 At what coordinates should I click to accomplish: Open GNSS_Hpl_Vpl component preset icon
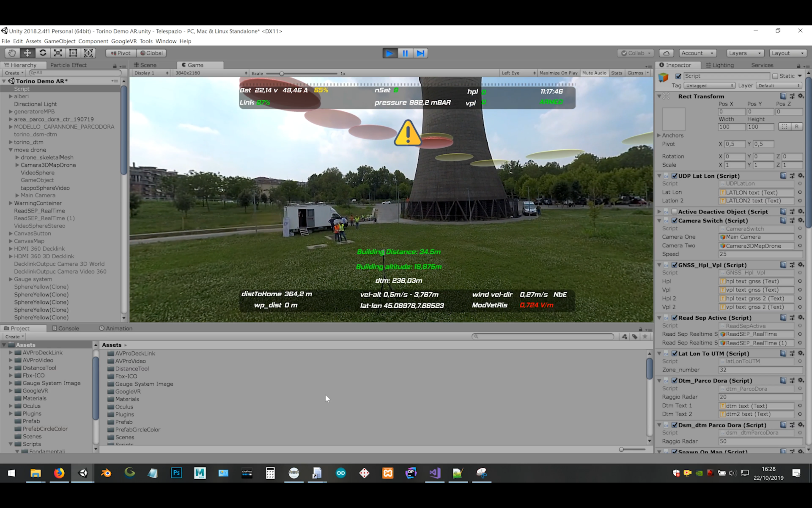pyautogui.click(x=792, y=265)
